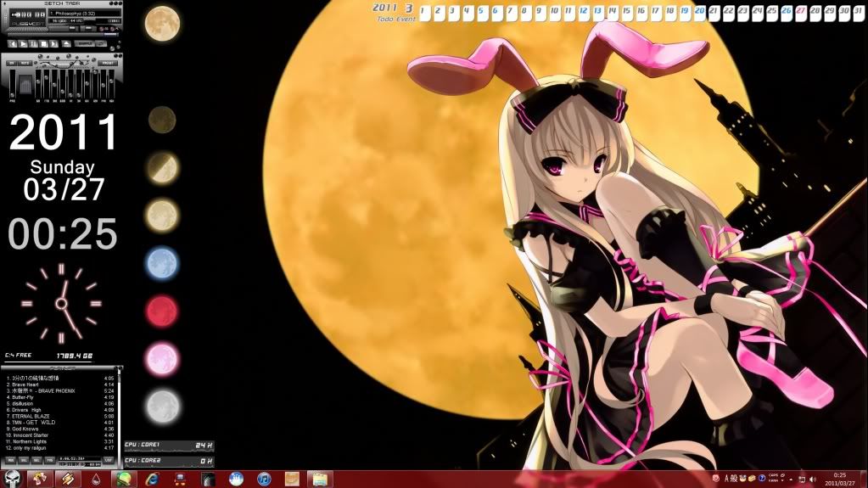The width and height of the screenshot is (868, 488).
Task: Adjust the Winamp volume slider
Action: click(x=63, y=28)
